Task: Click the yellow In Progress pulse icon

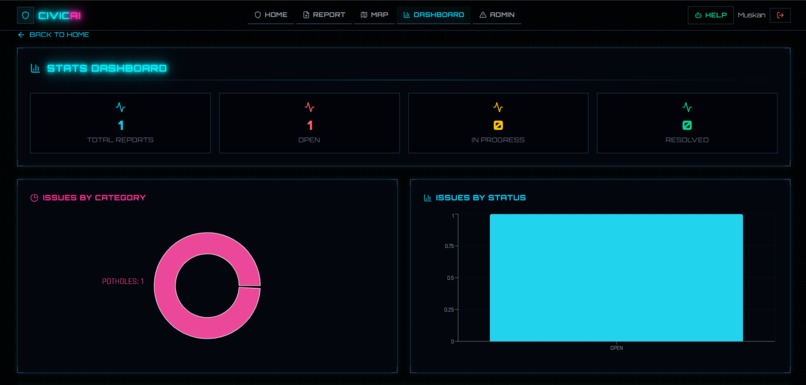Action: pos(498,107)
